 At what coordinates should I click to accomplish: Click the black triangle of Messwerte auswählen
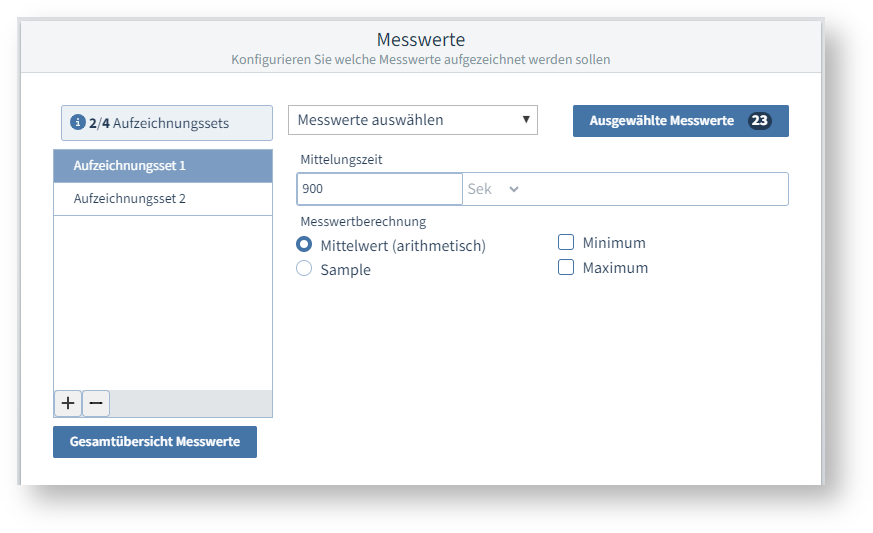click(526, 120)
